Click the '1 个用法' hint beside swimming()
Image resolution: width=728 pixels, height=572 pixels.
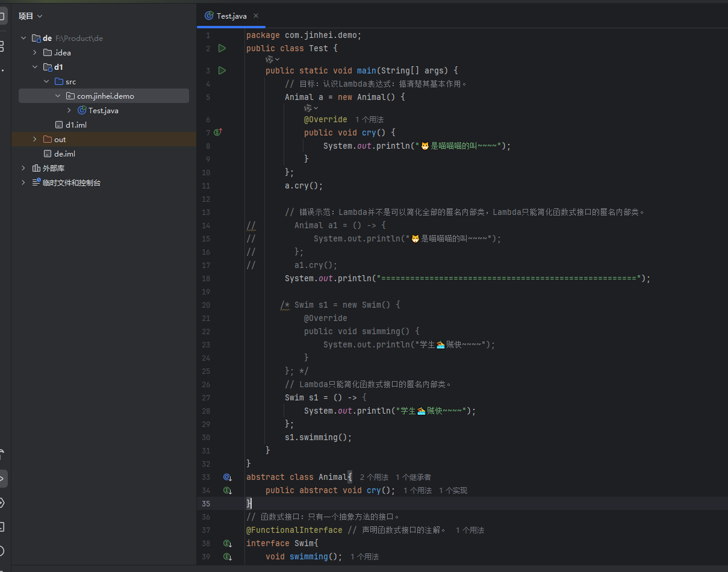(x=364, y=556)
